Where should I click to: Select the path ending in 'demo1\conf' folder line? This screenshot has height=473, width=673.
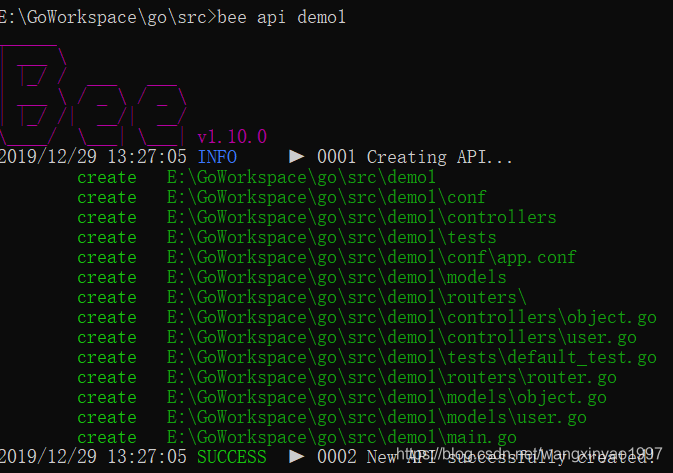pos(326,197)
